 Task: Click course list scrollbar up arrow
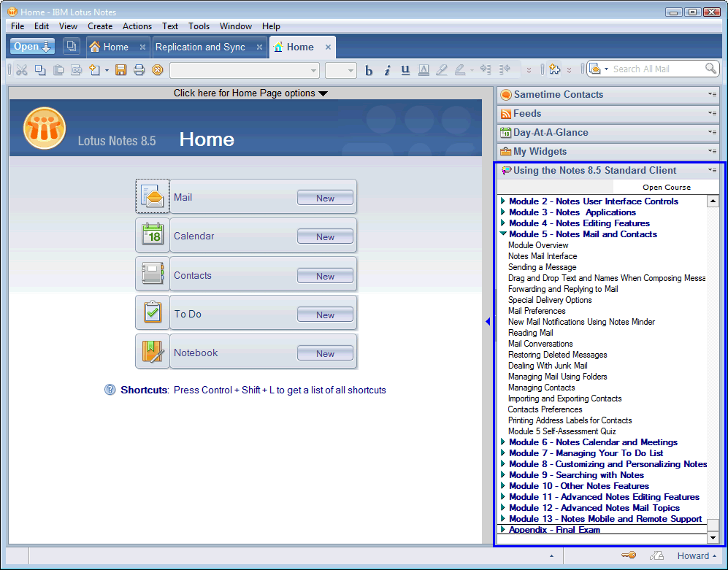[713, 201]
